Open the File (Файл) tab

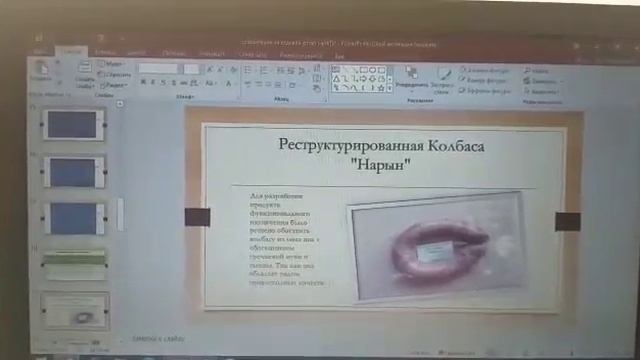pos(40,52)
